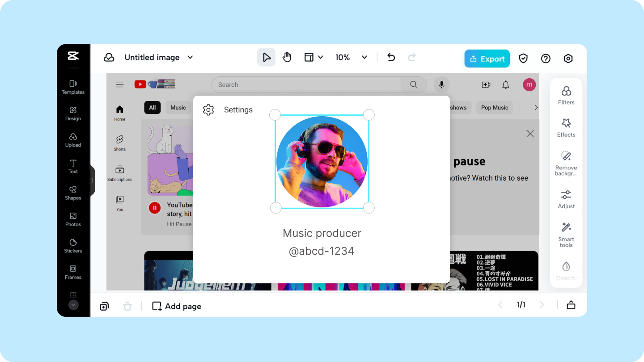The width and height of the screenshot is (644, 362).
Task: Open the Shapes panel
Action: coord(73,193)
